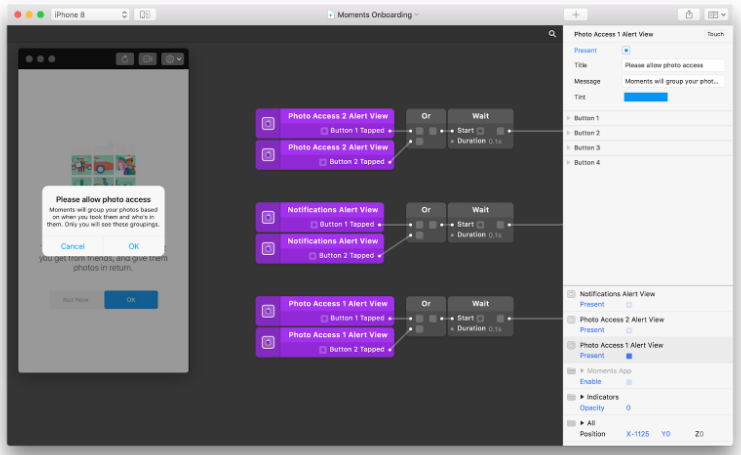The width and height of the screenshot is (741, 455).
Task: Expand the Button 1 section in inspector
Action: pyautogui.click(x=569, y=118)
